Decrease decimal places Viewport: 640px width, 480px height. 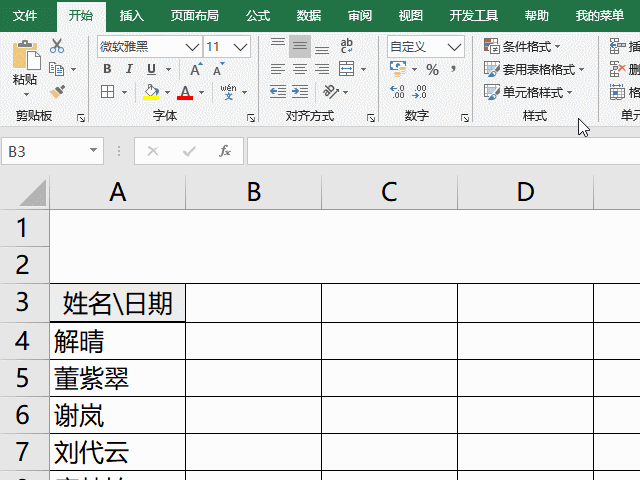[420, 92]
